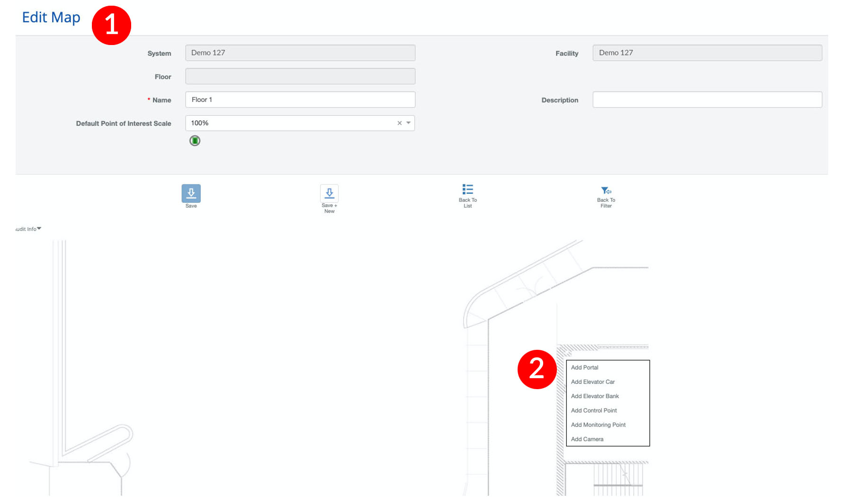This screenshot has height=501, width=868.
Task: Select the green point of interest icon
Action: click(x=195, y=141)
